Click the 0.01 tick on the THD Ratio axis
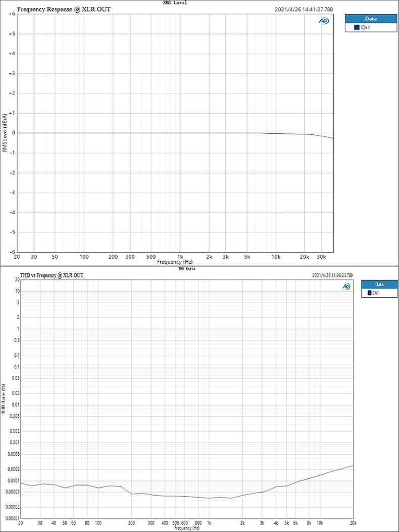The image size is (399, 532). (15, 405)
